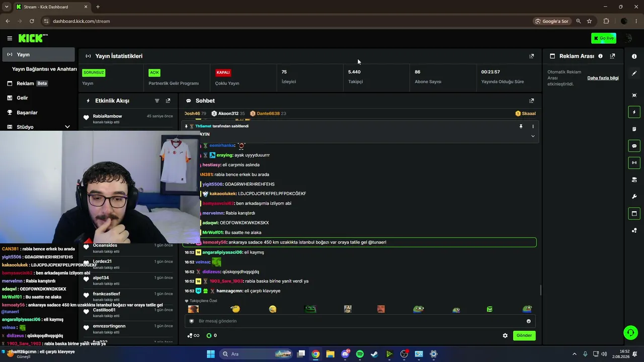
Task: Open the browser extensions puzzle icon
Action: (606, 21)
